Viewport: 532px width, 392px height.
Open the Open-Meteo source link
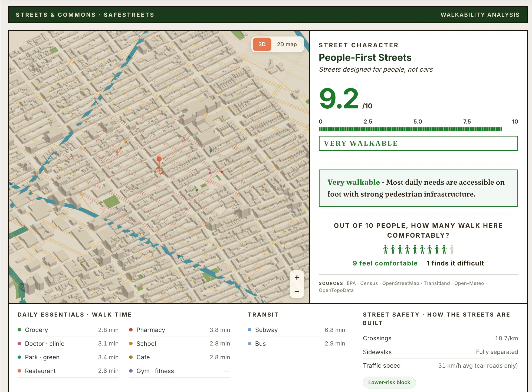(469, 283)
